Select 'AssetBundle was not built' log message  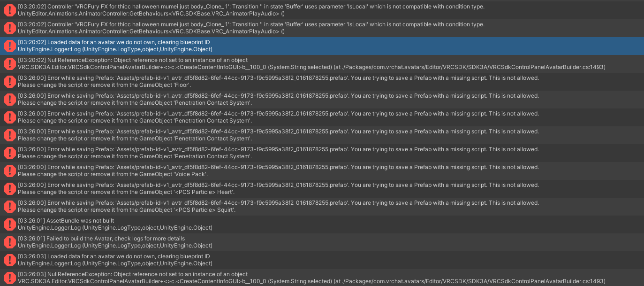[x=115, y=224]
